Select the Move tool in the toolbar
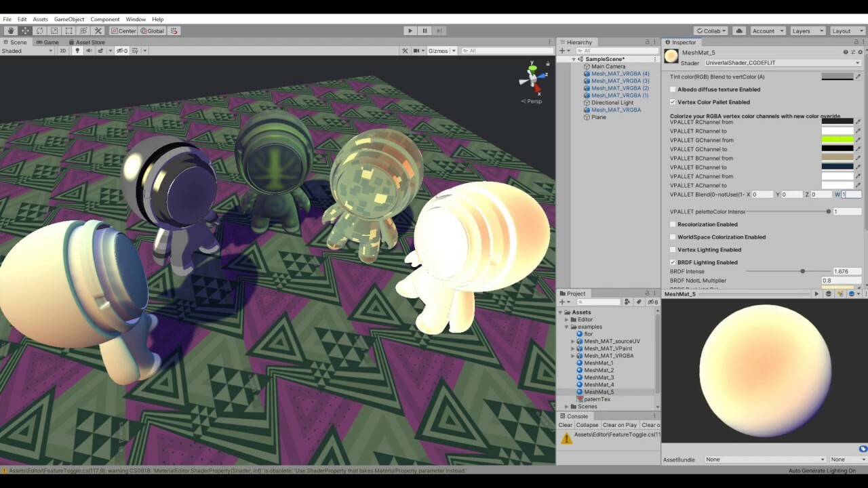This screenshot has height=488, width=868. (25, 30)
